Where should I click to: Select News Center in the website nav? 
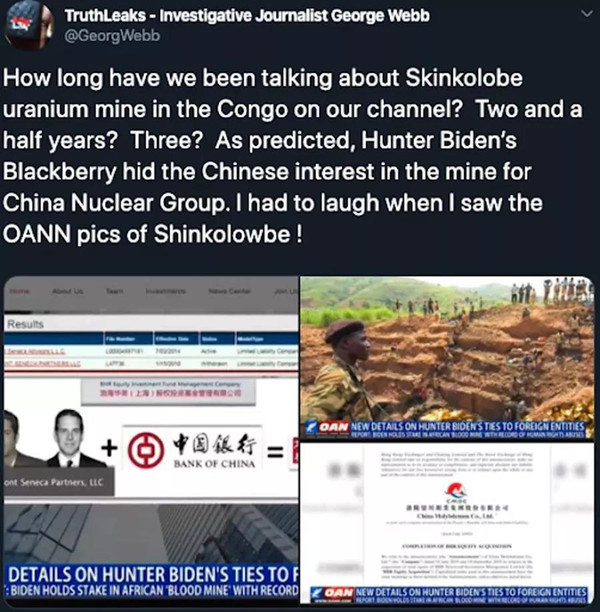[230, 291]
